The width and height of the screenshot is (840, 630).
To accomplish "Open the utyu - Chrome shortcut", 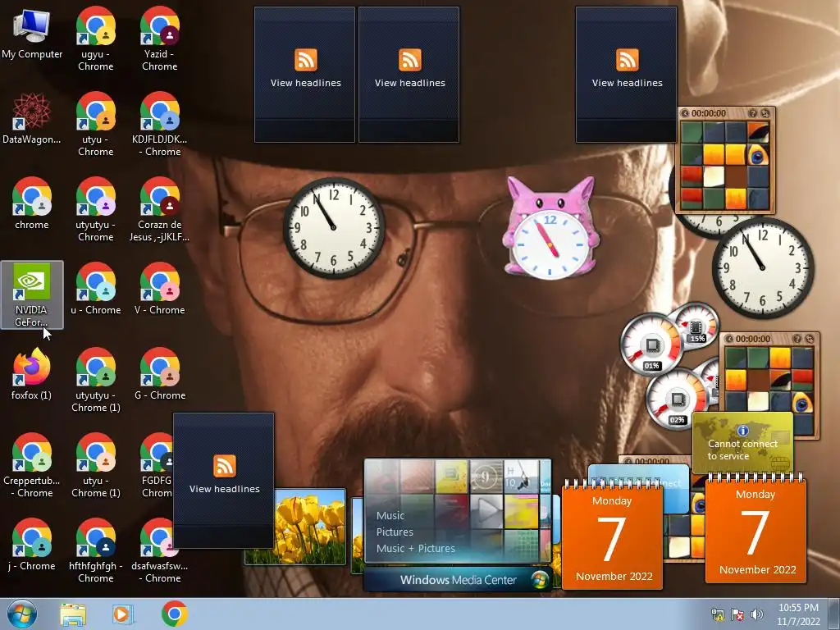I will [x=95, y=125].
